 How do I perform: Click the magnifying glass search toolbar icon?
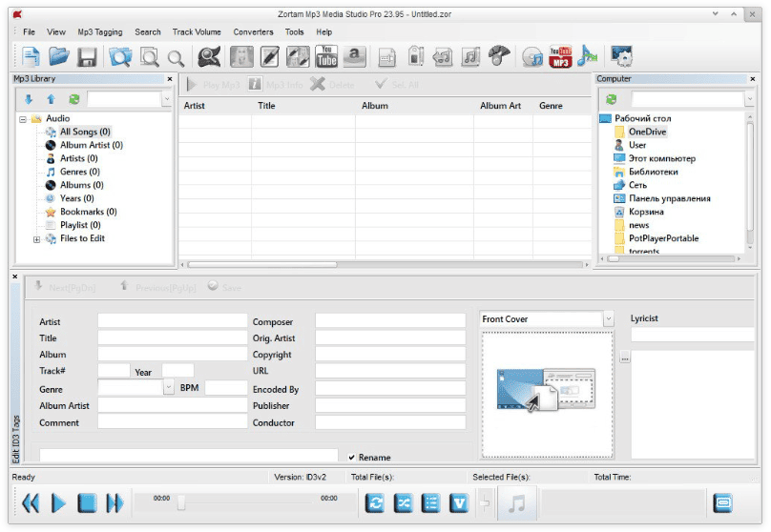click(176, 58)
